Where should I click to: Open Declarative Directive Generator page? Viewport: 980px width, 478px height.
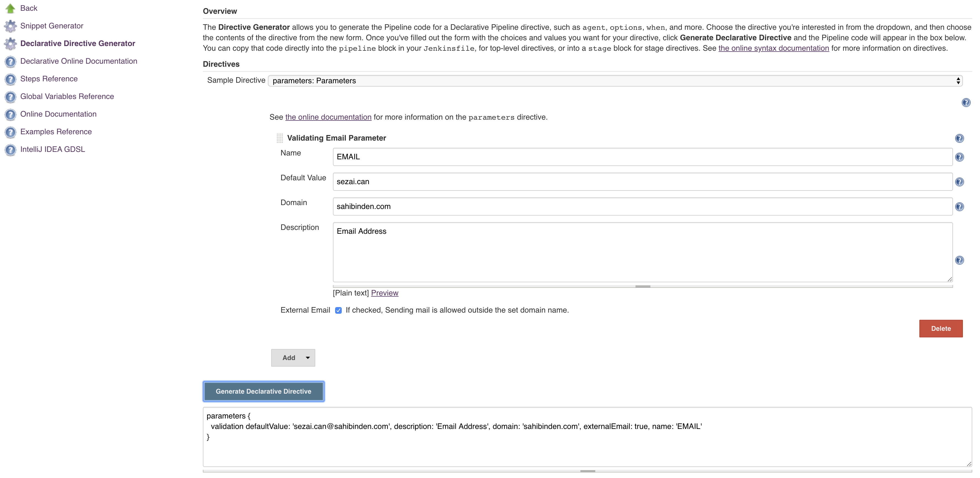point(78,43)
